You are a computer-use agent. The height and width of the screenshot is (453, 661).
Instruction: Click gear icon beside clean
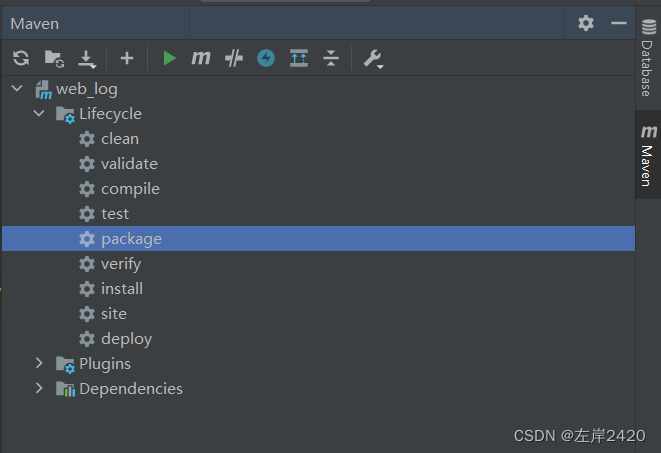(x=87, y=139)
